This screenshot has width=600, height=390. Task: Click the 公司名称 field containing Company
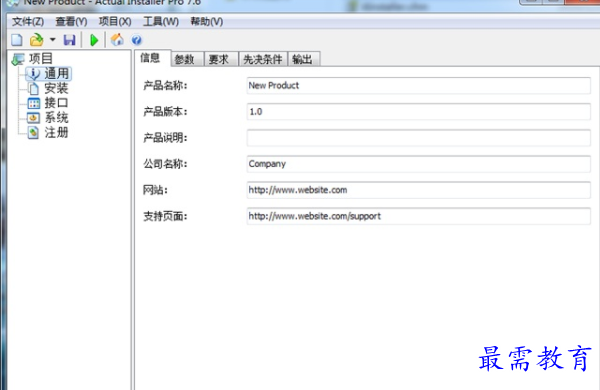click(419, 164)
